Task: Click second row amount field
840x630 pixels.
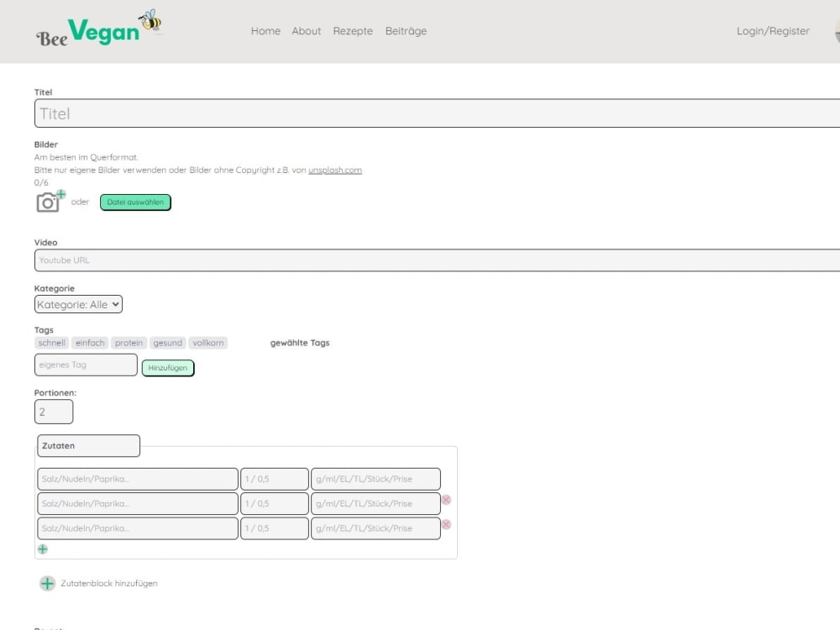Action: (275, 503)
